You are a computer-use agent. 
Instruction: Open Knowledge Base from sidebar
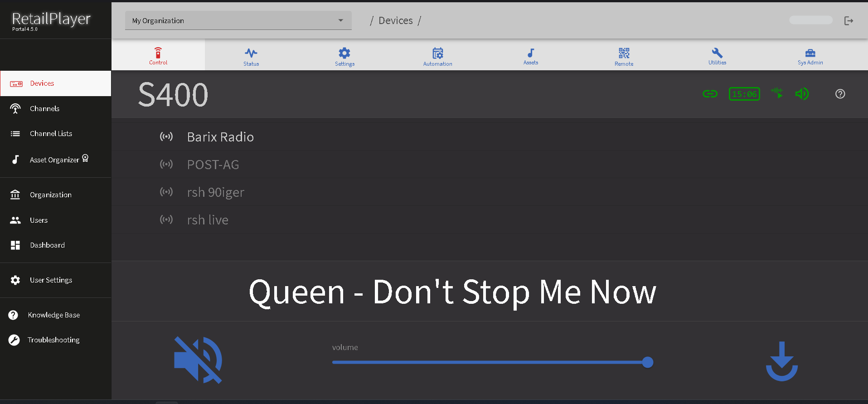click(x=53, y=315)
